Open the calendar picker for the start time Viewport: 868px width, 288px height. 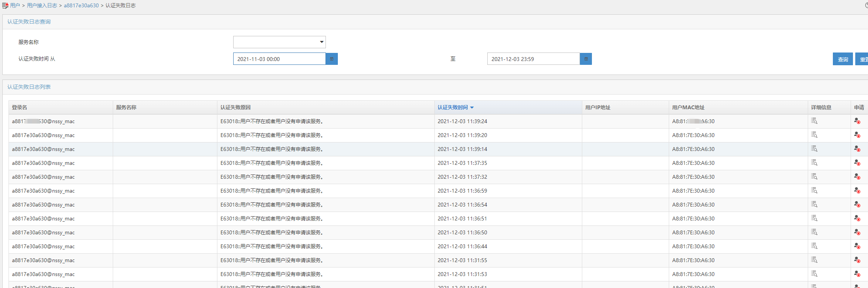[x=332, y=59]
